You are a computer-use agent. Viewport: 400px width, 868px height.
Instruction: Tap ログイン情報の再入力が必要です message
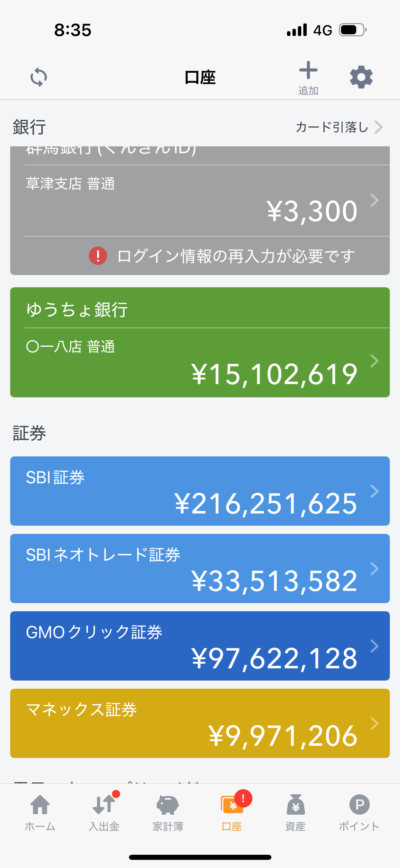[x=236, y=256]
